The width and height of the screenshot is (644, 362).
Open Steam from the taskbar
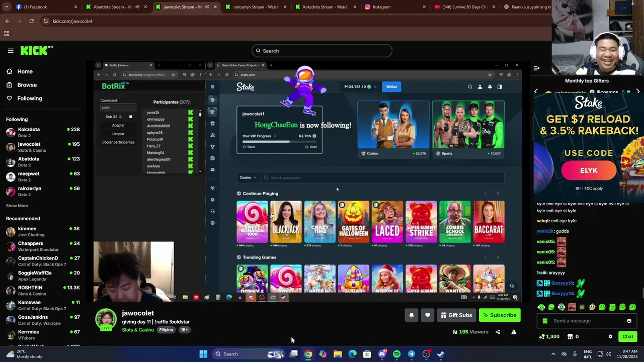point(441,354)
